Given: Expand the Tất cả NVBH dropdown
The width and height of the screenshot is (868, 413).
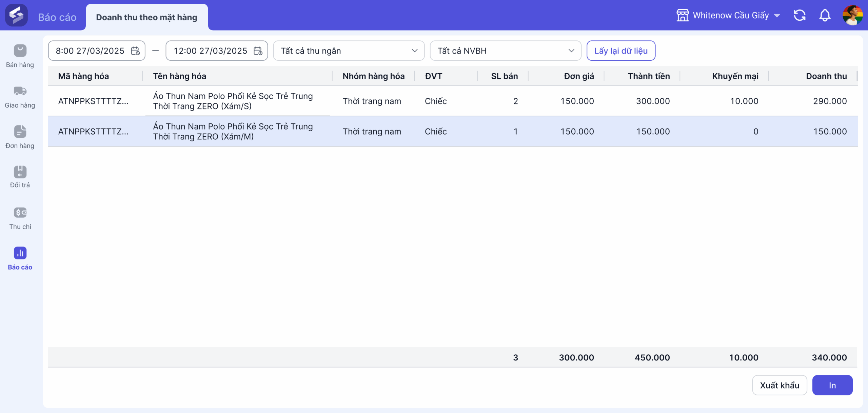Looking at the screenshot, I should click(x=506, y=51).
